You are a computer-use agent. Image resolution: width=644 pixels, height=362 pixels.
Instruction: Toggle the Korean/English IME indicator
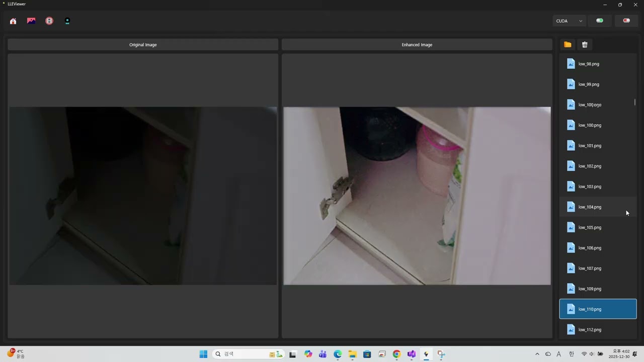point(572,354)
